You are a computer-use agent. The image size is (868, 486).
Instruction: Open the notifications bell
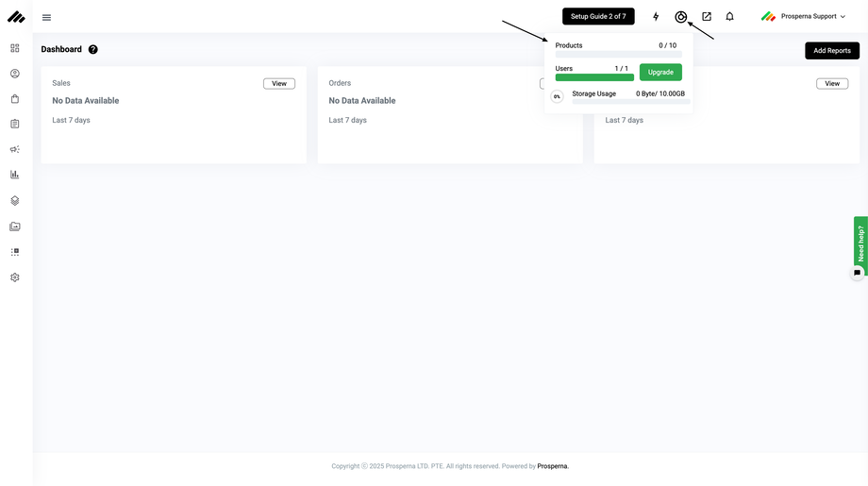(729, 17)
